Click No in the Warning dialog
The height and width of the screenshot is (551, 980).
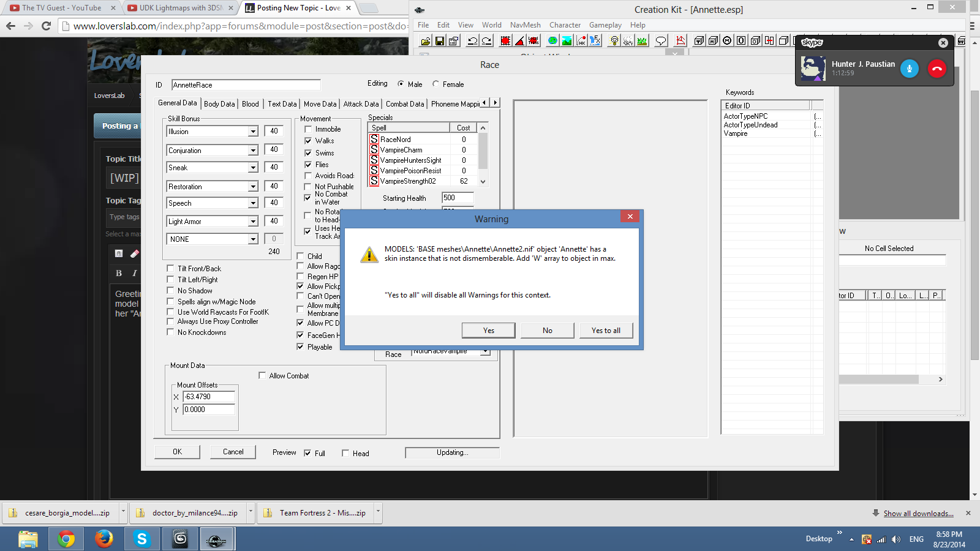coord(548,331)
